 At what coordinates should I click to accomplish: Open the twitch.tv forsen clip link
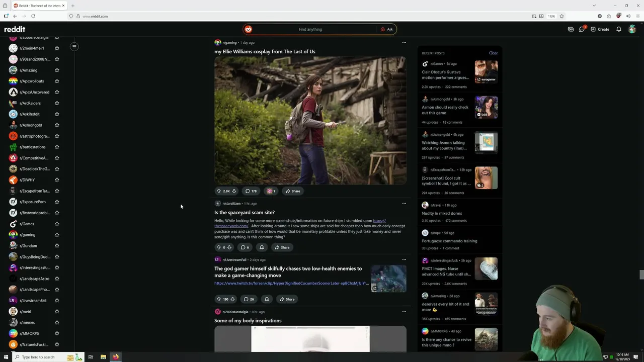coord(291,283)
